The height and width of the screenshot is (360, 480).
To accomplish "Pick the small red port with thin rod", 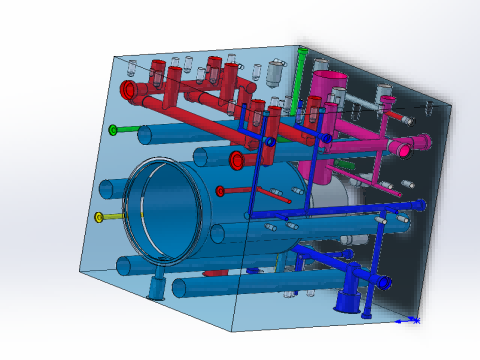I will [220, 191].
